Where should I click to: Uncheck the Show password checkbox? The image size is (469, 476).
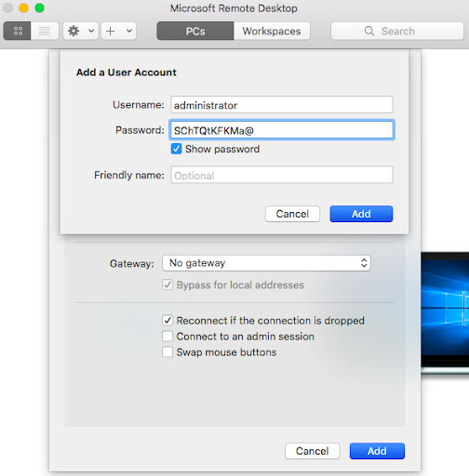[176, 149]
